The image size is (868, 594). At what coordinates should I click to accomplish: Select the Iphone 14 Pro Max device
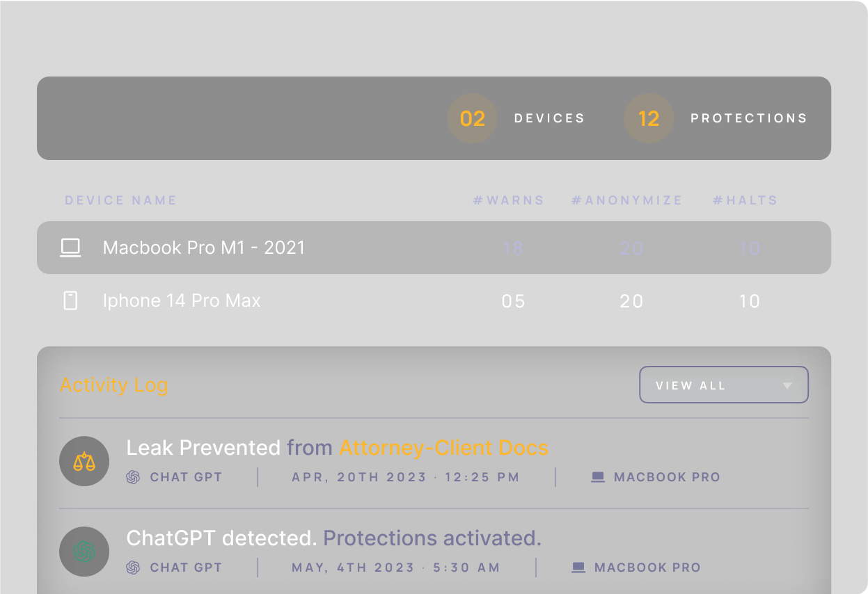pyautogui.click(x=182, y=301)
